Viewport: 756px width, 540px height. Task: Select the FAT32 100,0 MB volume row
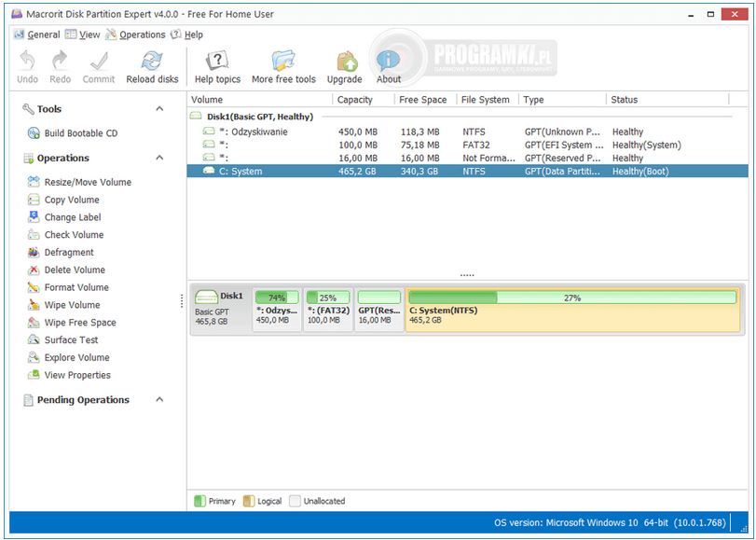[x=467, y=145]
